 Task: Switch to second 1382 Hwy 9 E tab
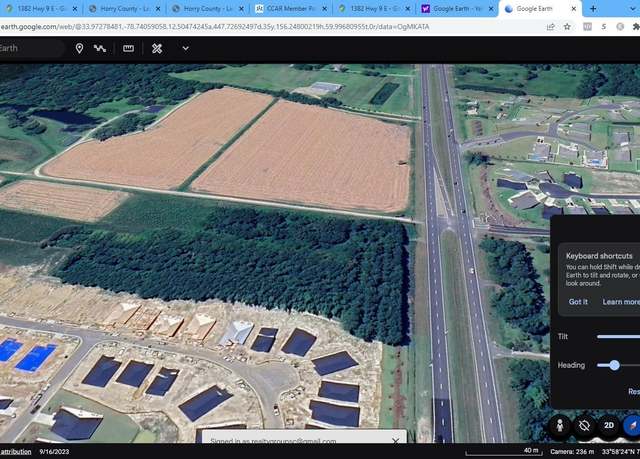[x=373, y=9]
